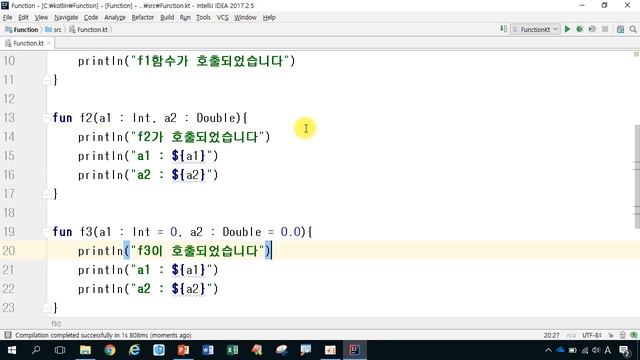
Task: Click the ${a1} template on line 15
Action: click(189, 156)
